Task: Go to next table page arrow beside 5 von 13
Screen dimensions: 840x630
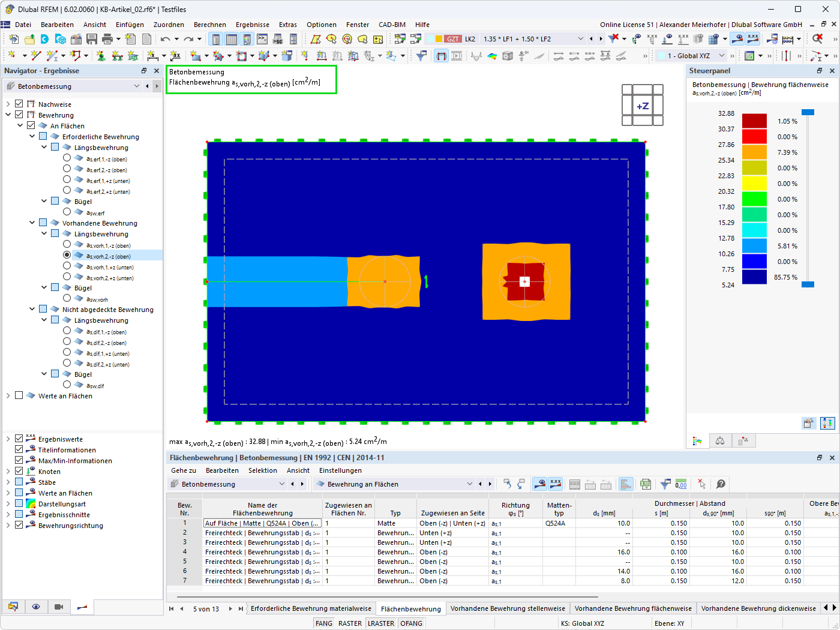Action: (x=230, y=608)
